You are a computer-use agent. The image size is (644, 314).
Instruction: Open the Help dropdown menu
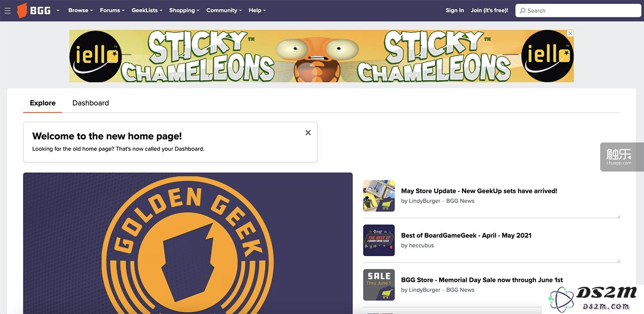click(257, 10)
